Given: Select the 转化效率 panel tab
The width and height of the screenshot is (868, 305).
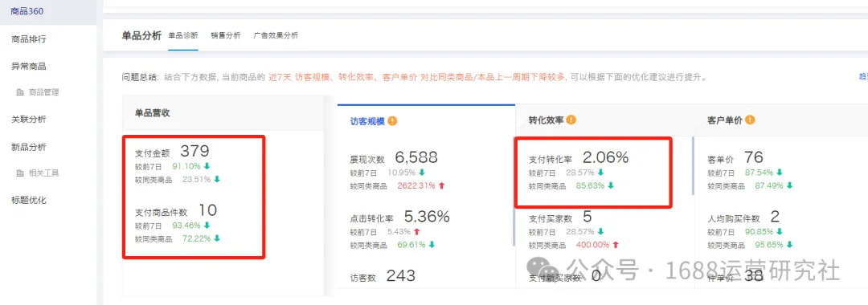Looking at the screenshot, I should 546,120.
